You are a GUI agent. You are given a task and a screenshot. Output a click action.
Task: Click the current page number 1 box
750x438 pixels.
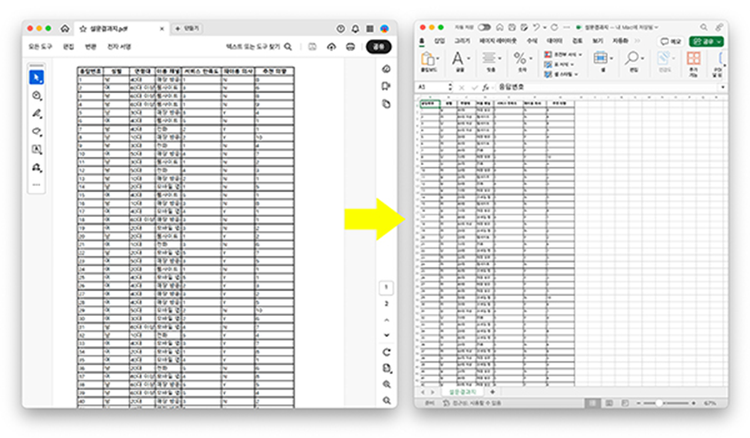[x=386, y=287]
